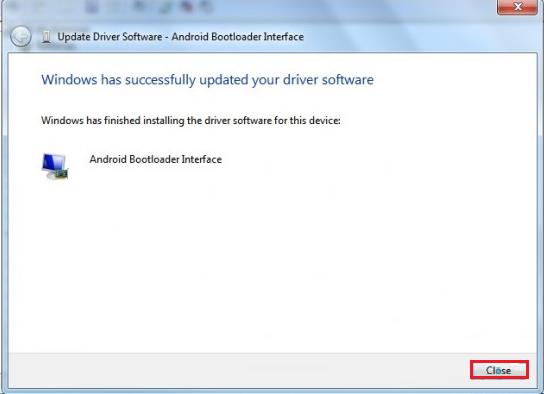Click the network adapter computer icon
The height and width of the screenshot is (394, 544).
click(x=55, y=166)
